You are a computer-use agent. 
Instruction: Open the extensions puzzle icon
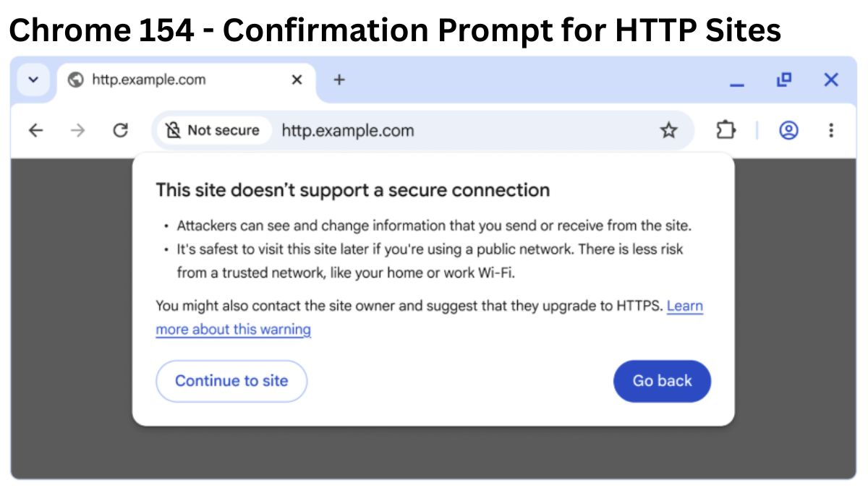coord(726,131)
